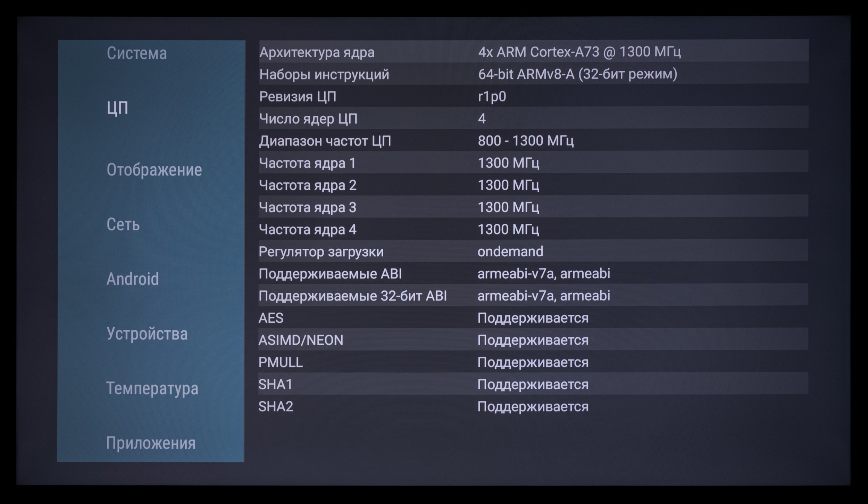The image size is (868, 504).
Task: Go to the Android section
Action: (x=132, y=279)
